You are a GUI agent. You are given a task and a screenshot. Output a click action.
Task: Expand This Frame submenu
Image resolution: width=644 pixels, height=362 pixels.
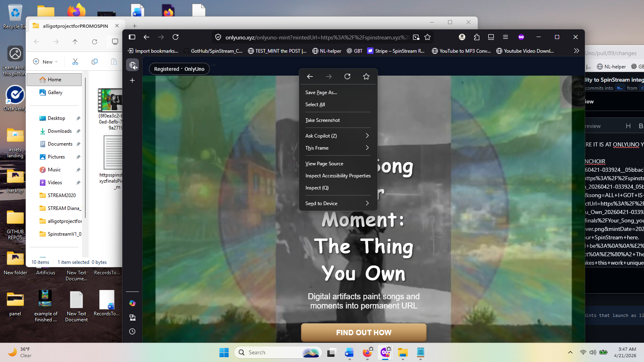338,148
